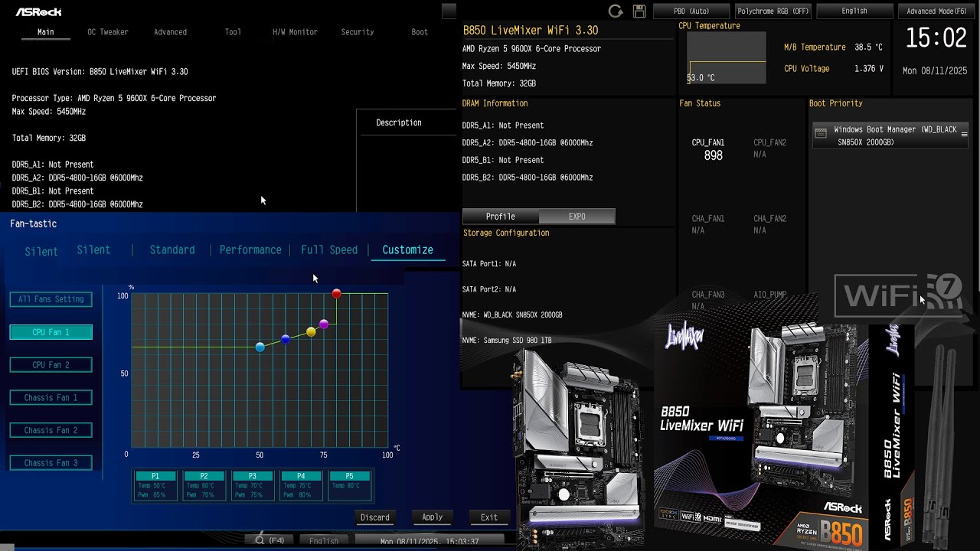Open the English language selector in EZ Mode
The height and width of the screenshot is (551, 980).
[854, 11]
